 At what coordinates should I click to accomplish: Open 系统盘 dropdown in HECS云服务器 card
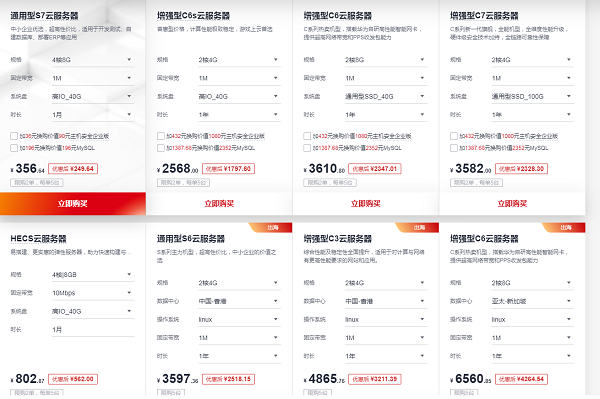93,312
